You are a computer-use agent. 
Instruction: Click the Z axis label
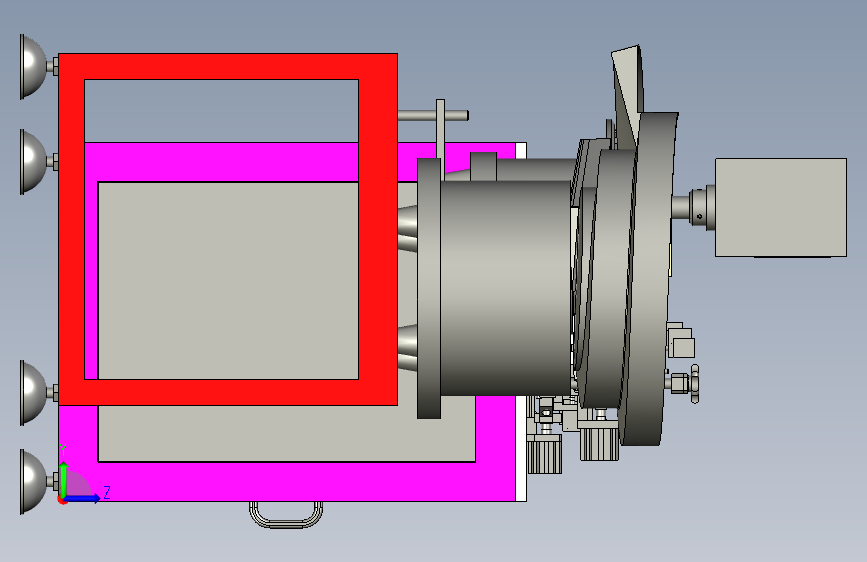point(107,492)
